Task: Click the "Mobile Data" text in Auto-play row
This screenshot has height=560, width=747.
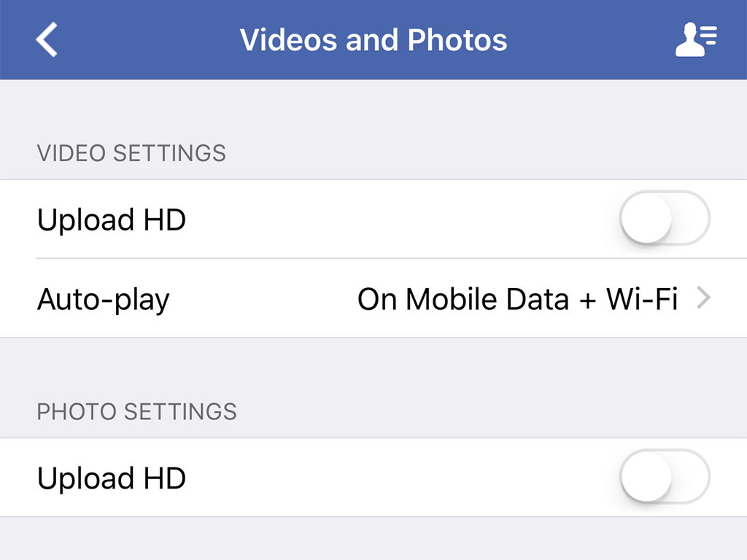Action: point(487,299)
